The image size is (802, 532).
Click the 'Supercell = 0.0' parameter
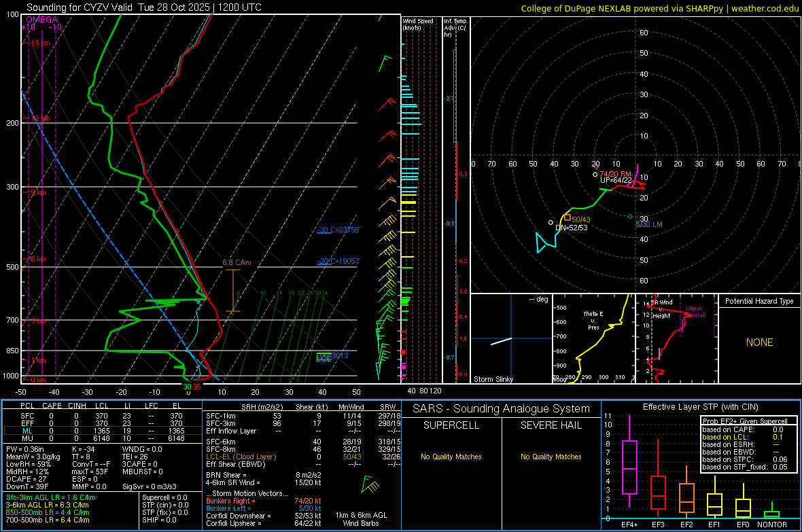pyautogui.click(x=164, y=497)
